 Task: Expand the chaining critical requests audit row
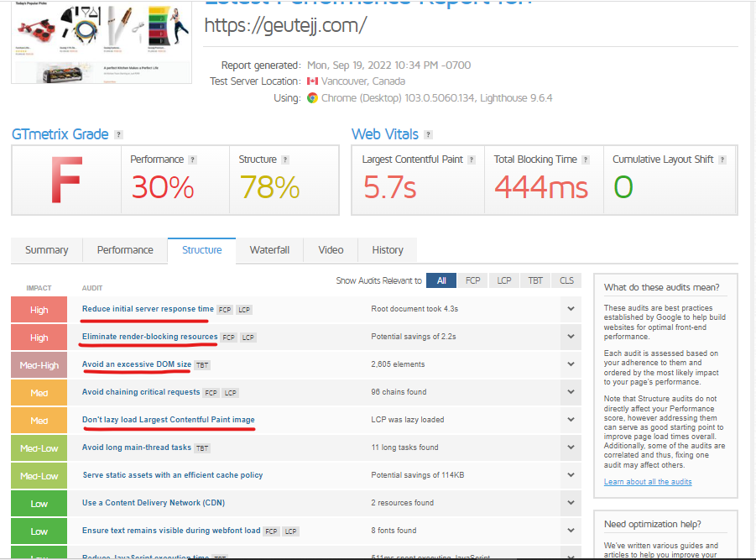571,391
